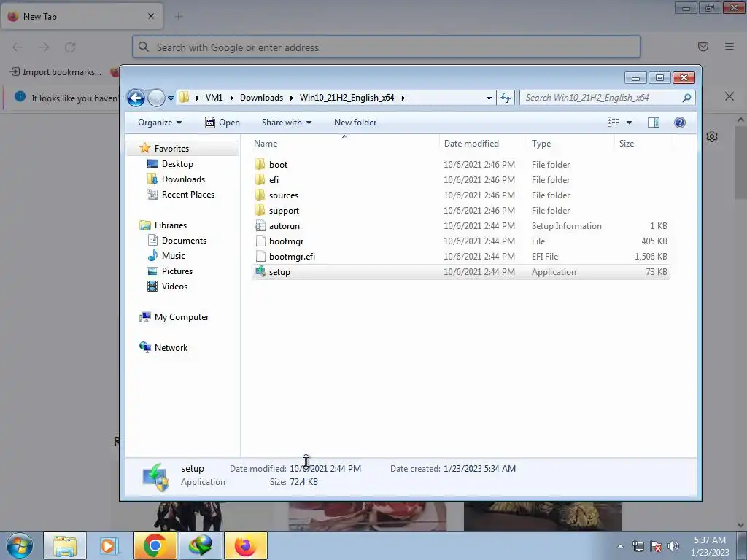
Task: Click Import bookmarks in Firefox toolbar
Action: pos(55,72)
